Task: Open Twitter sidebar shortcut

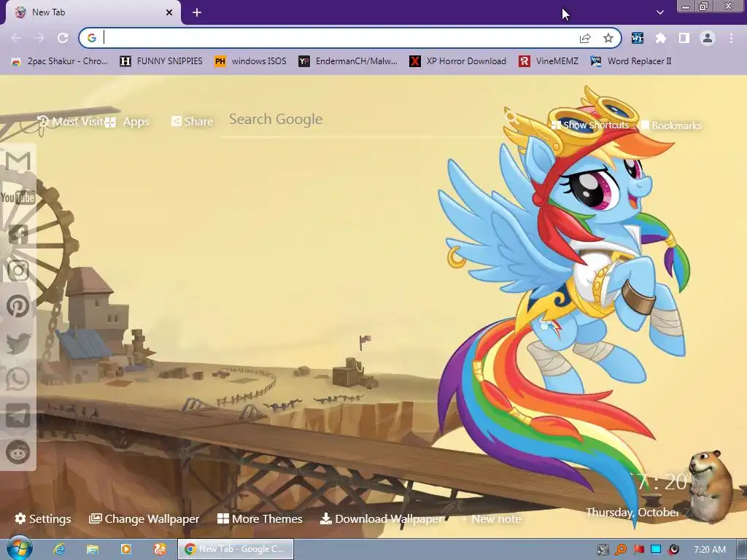Action: click(18, 343)
